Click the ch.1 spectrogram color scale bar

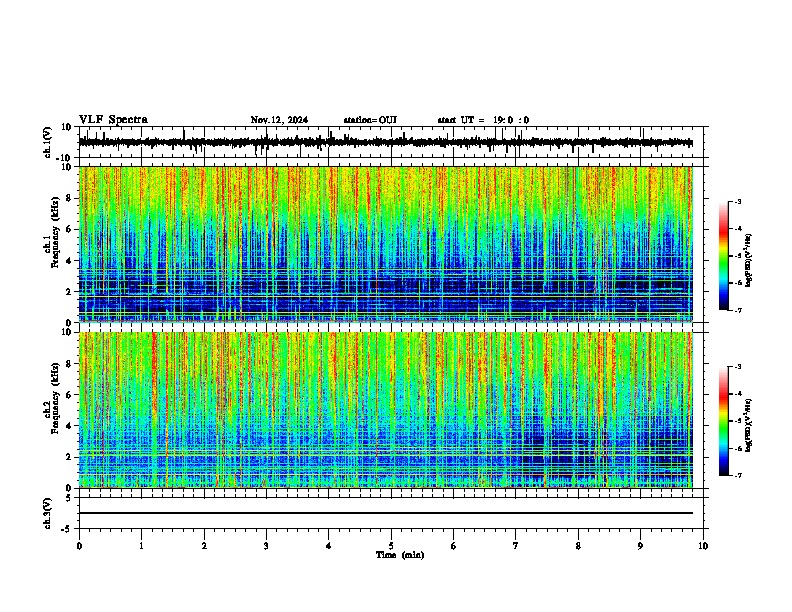724,256
